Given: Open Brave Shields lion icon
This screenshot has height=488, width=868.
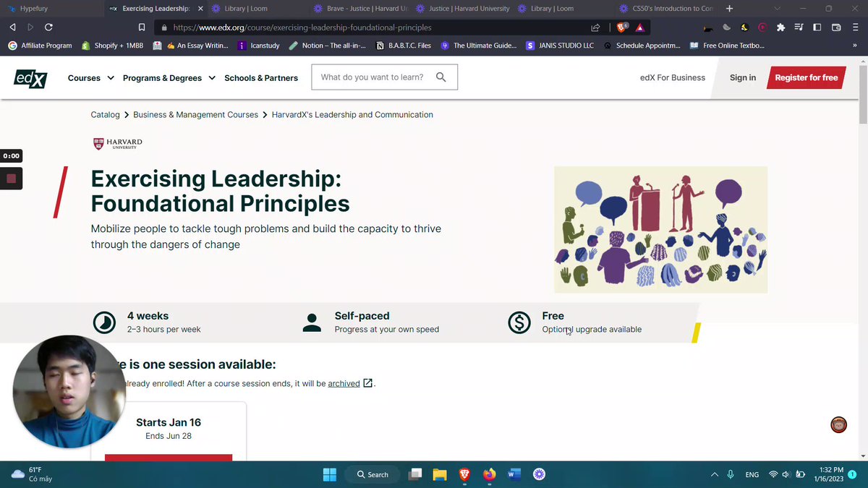Looking at the screenshot, I should click(x=621, y=27).
